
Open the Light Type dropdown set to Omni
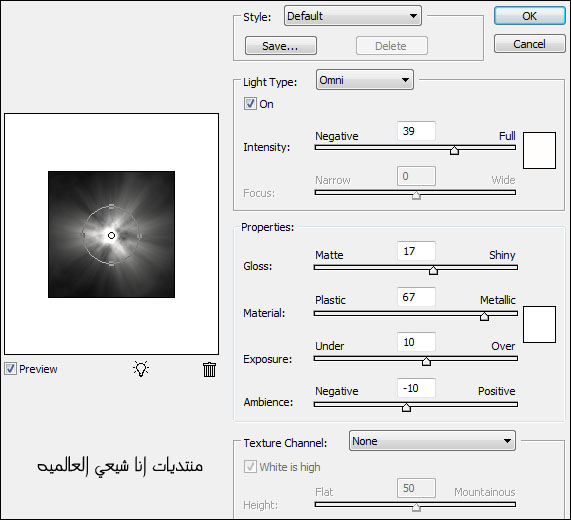click(365, 80)
